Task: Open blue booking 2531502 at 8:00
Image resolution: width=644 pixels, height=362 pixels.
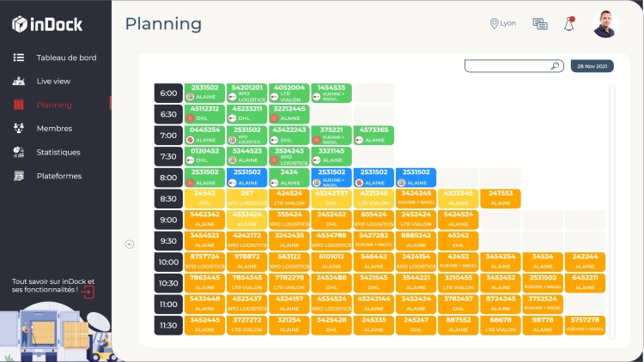Action: tap(416, 178)
